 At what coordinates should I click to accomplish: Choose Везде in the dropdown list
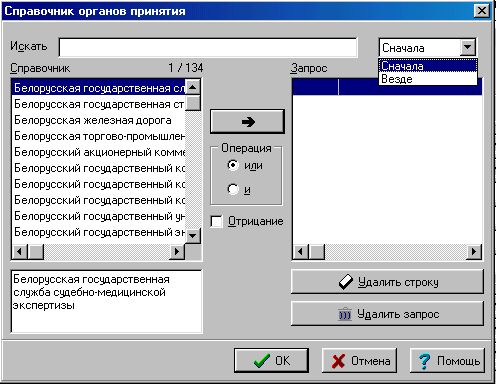[x=428, y=79]
